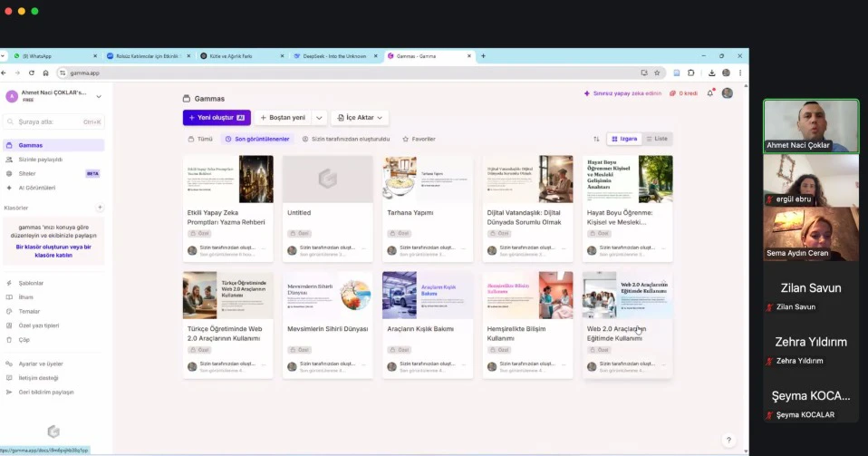Open Temalar themes in the sidebar
868x456 pixels.
click(x=29, y=311)
